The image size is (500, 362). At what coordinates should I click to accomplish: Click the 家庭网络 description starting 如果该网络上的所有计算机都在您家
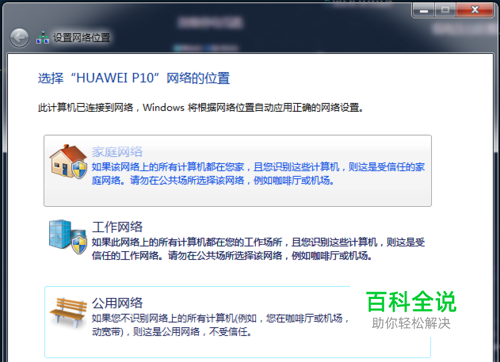pos(258,173)
